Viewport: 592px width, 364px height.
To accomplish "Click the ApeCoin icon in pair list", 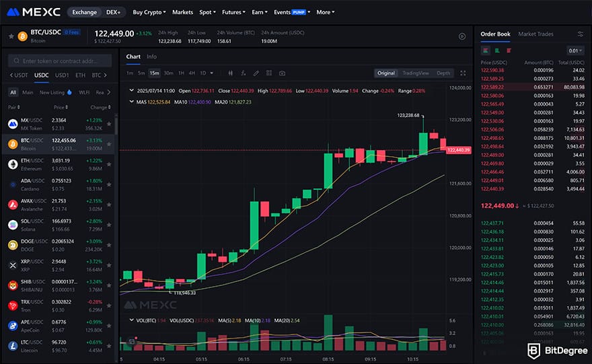I will click(x=13, y=326).
